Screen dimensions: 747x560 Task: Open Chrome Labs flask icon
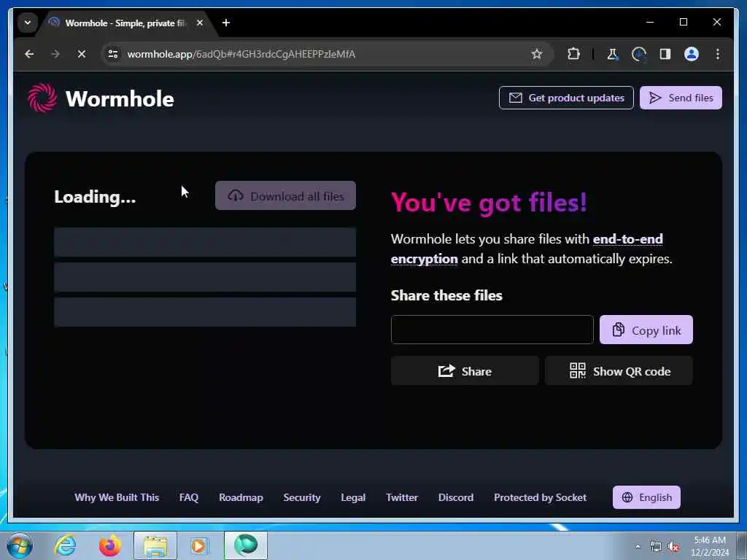click(x=612, y=54)
